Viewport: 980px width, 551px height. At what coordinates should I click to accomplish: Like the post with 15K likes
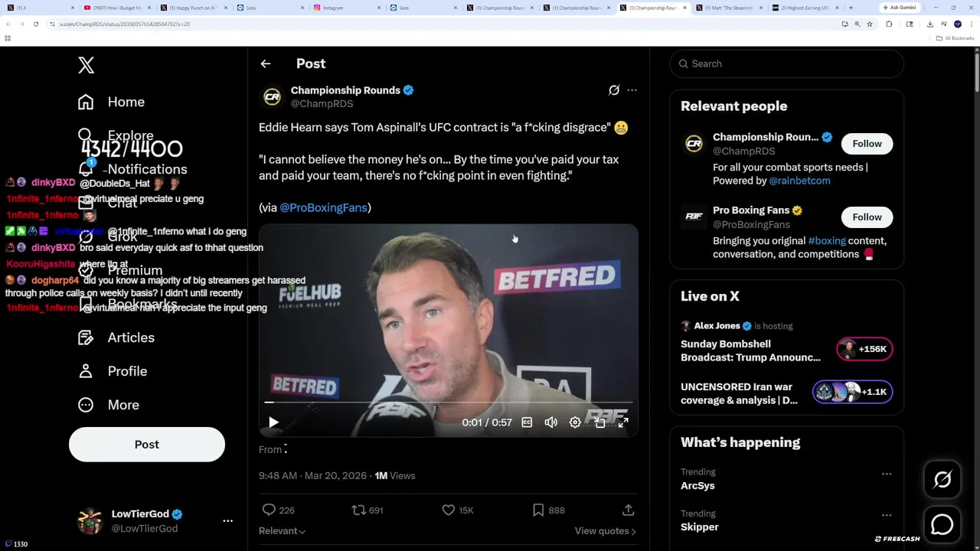pos(458,510)
